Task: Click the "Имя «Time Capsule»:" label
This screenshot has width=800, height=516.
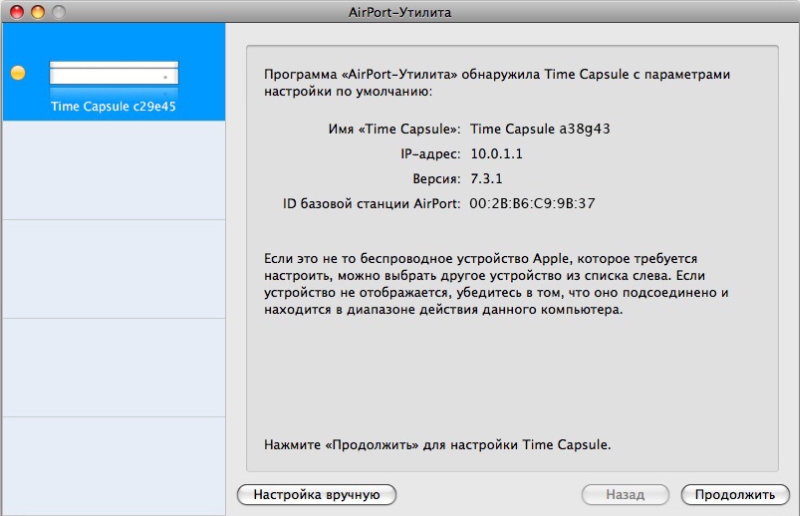Action: [393, 129]
